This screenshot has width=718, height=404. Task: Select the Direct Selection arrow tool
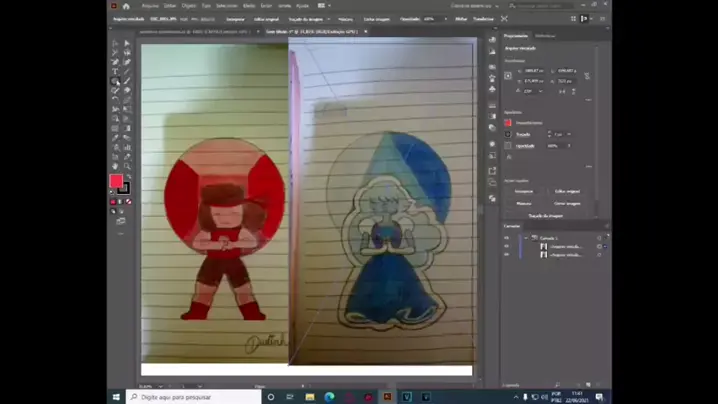pyautogui.click(x=127, y=44)
